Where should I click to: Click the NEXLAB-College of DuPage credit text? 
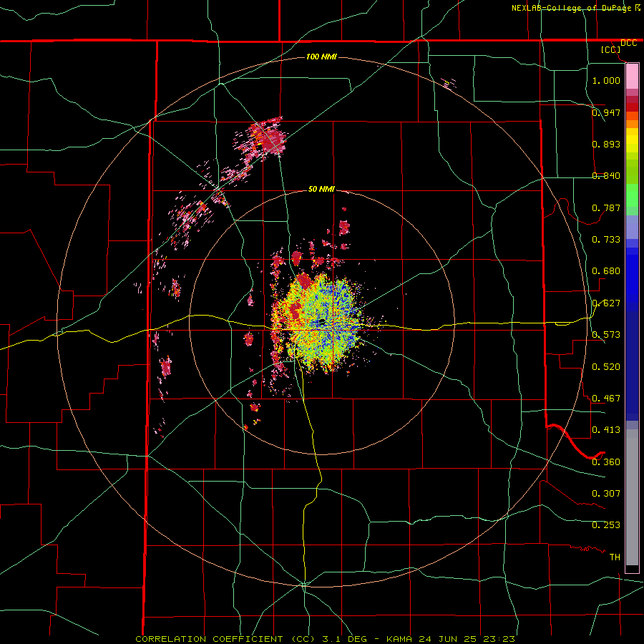[572, 8]
